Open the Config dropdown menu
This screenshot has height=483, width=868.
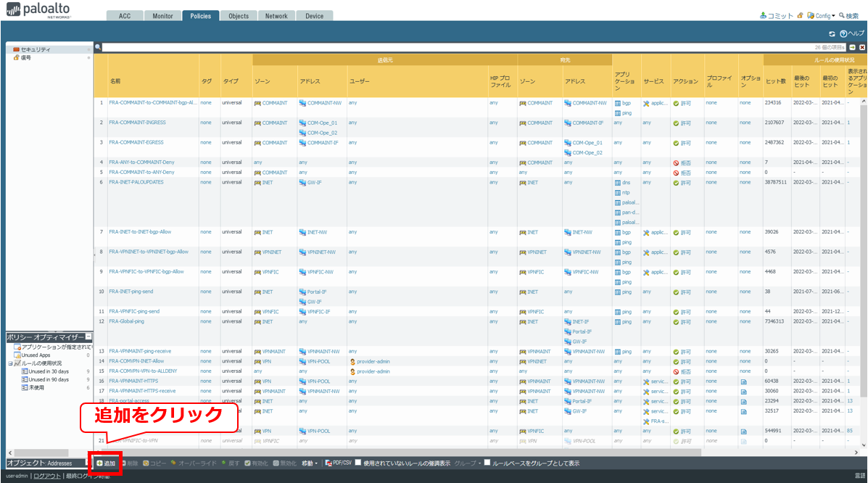pos(824,16)
